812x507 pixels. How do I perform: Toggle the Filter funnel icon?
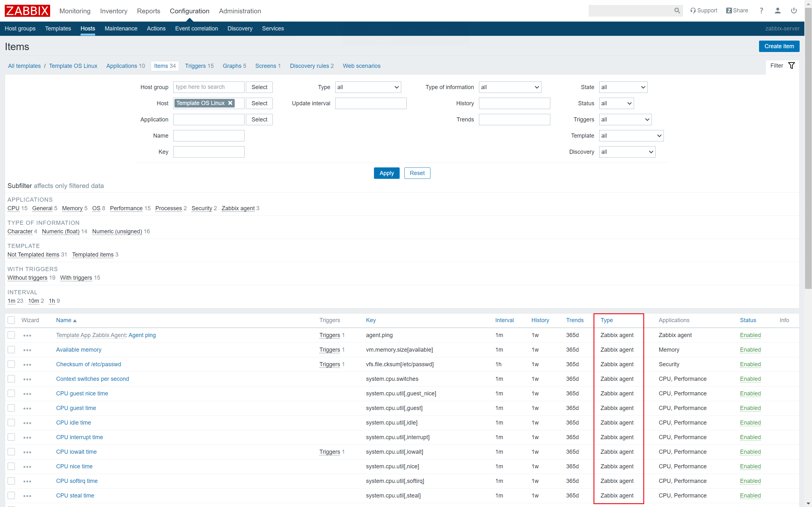click(x=791, y=65)
